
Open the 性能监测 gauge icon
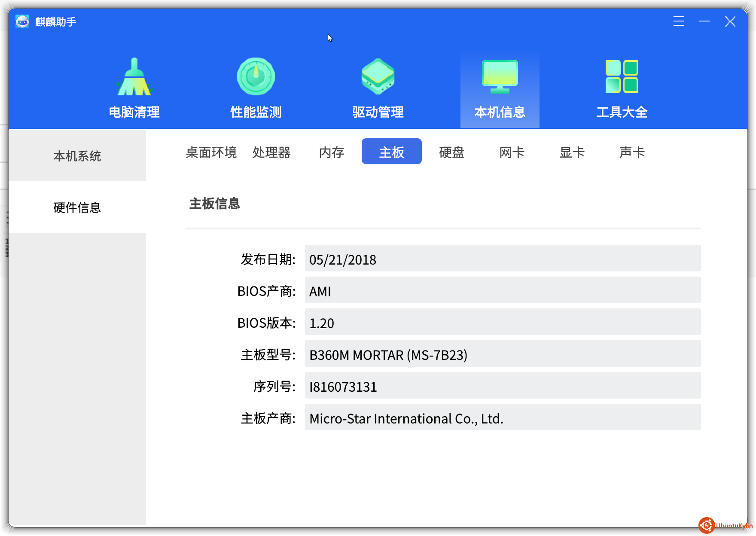pyautogui.click(x=256, y=76)
